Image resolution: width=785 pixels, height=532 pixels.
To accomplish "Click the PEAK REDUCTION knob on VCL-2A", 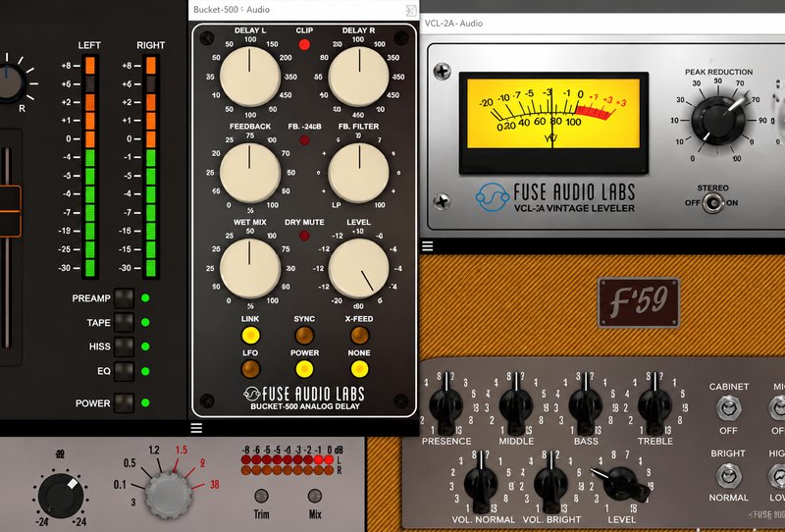I will (x=717, y=121).
